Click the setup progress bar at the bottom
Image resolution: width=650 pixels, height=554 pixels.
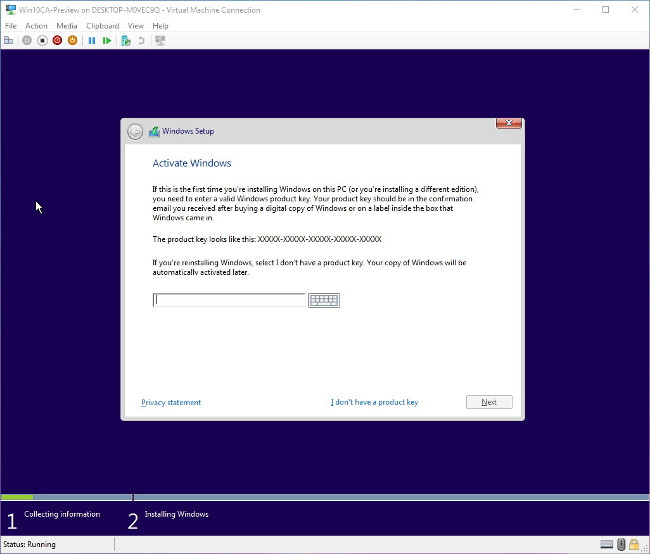tap(325, 497)
